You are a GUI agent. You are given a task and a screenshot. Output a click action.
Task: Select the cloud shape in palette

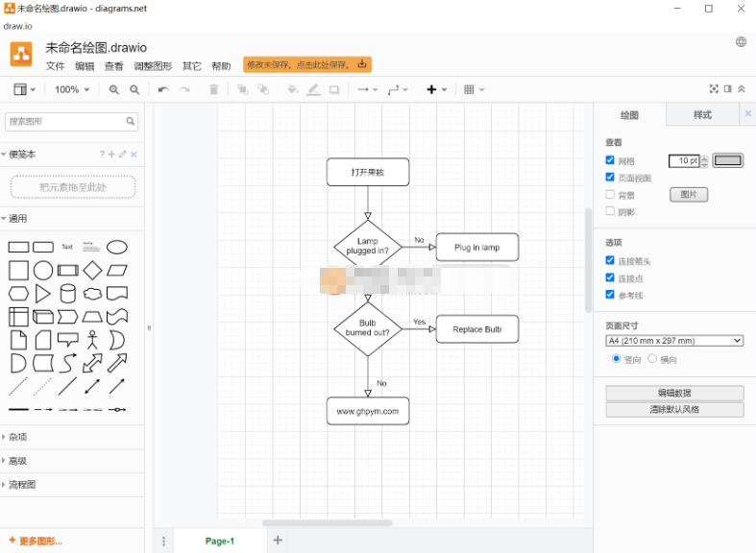point(92,294)
